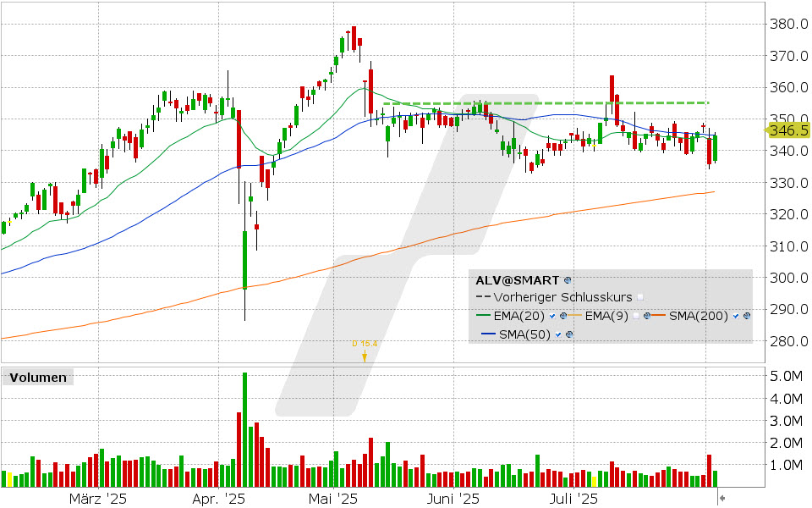The image size is (812, 508).
Task: Click the EMA(20) legend label
Action: click(518, 316)
